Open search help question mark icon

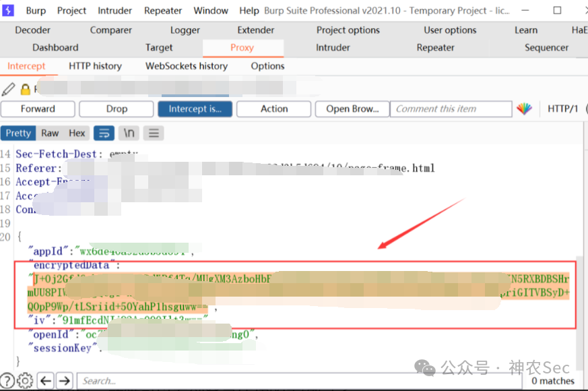7,381
